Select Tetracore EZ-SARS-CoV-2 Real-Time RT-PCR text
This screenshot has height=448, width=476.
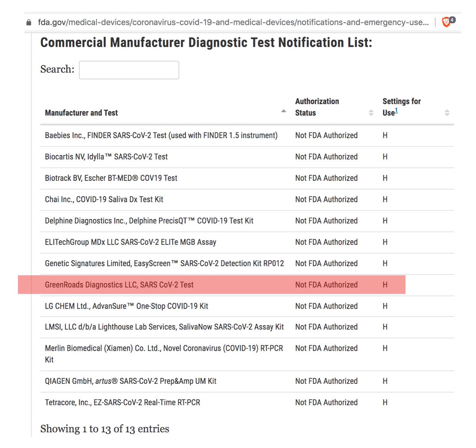[123, 402]
